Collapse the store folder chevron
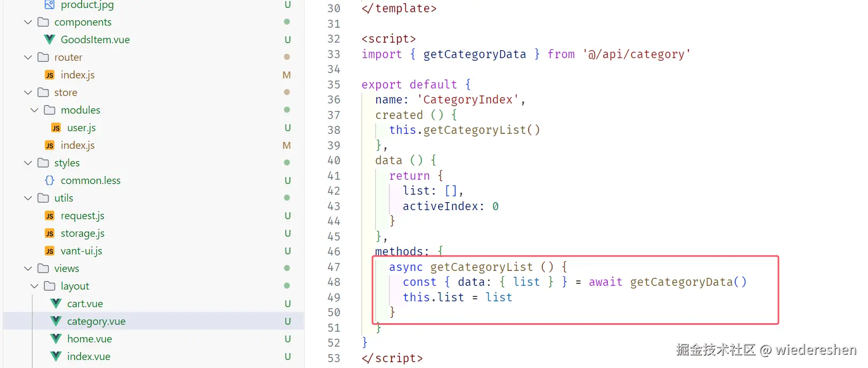Image resolution: width=868 pixels, height=368 pixels. (28, 92)
